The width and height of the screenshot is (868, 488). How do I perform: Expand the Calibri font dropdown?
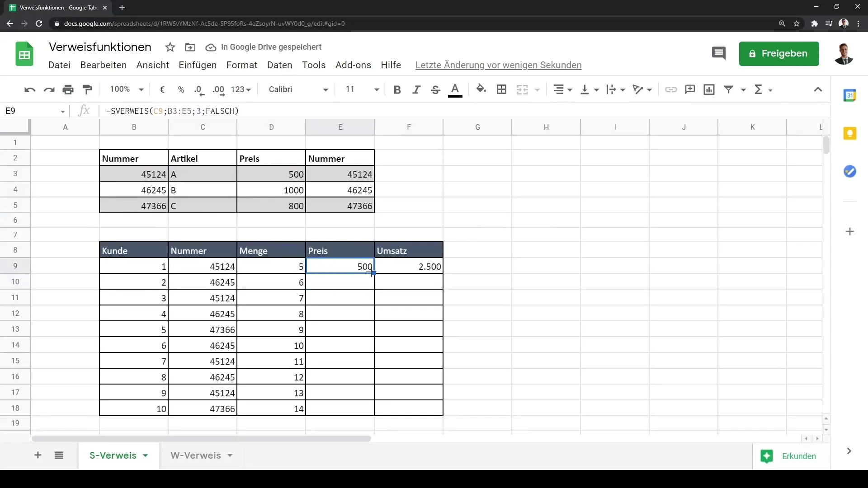pyautogui.click(x=298, y=89)
